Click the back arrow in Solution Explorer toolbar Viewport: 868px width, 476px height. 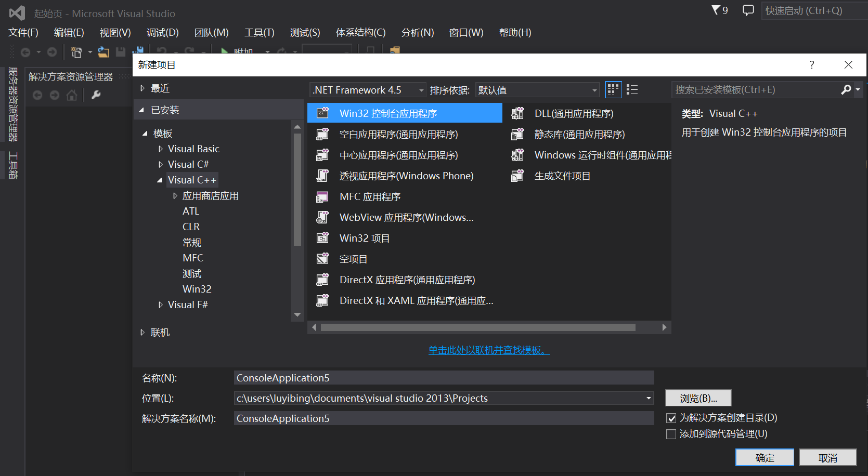click(37, 95)
